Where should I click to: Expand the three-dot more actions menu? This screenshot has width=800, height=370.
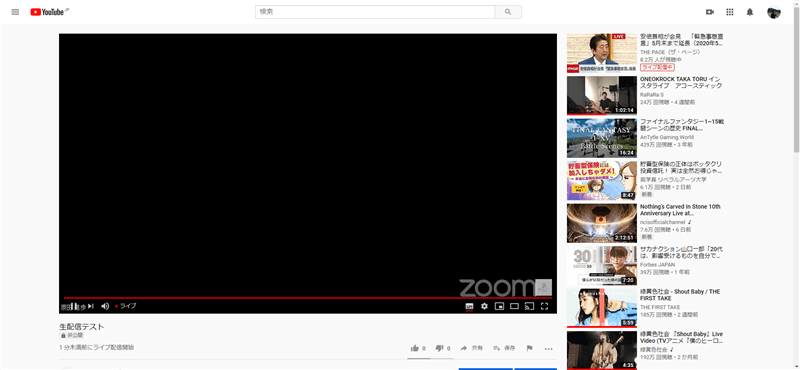coord(548,349)
